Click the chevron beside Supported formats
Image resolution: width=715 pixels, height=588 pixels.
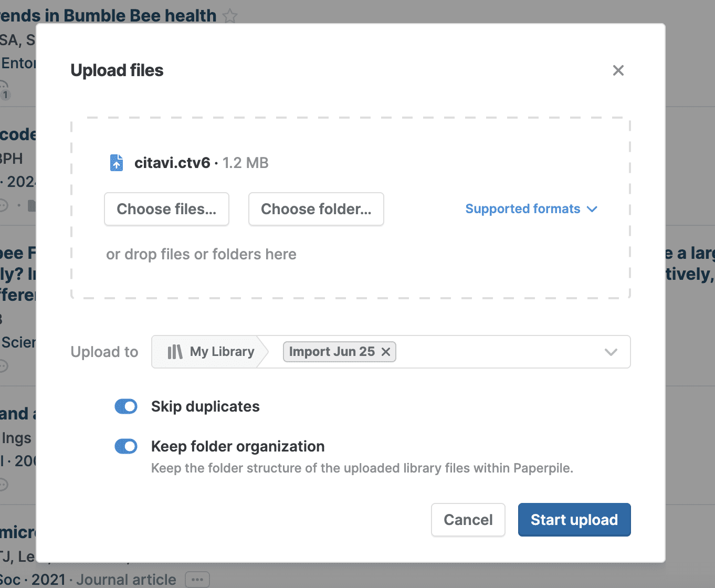pyautogui.click(x=592, y=209)
